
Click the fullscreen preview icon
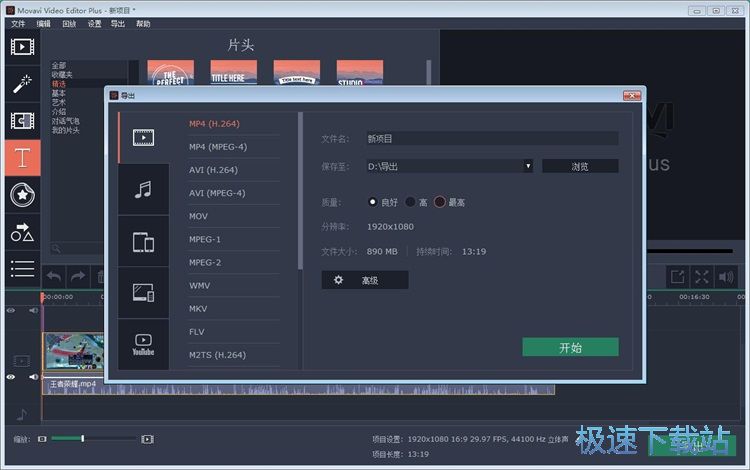pyautogui.click(x=702, y=276)
